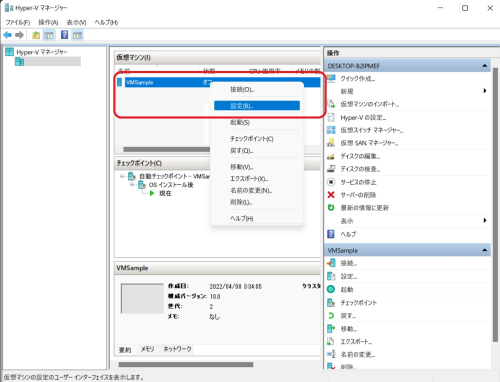Click サービスの停止 icon
Image resolution: width=500 pixels, height=382 pixels.
[x=331, y=182]
